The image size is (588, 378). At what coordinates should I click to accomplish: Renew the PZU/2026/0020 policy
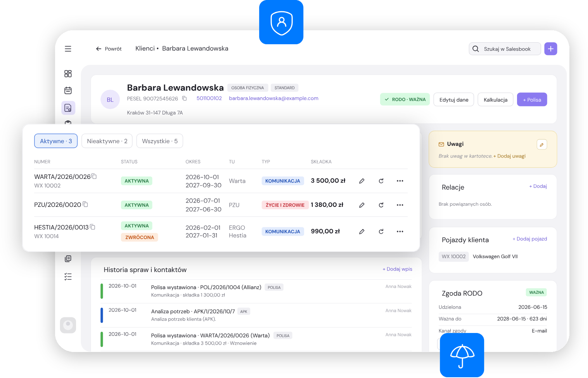(381, 205)
